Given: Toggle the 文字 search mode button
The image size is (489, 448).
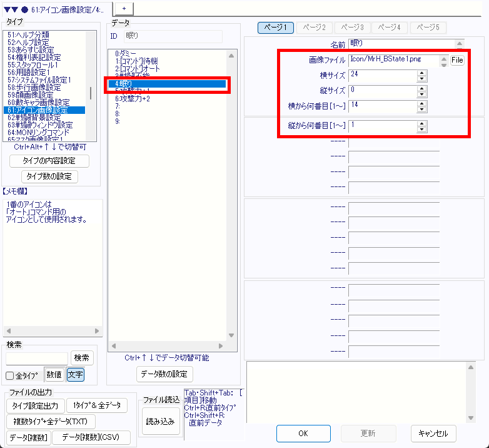Looking at the screenshot, I should coord(75,375).
